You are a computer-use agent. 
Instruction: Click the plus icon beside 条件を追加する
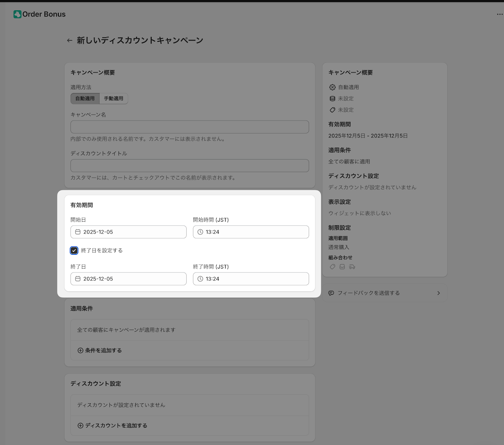coord(80,350)
